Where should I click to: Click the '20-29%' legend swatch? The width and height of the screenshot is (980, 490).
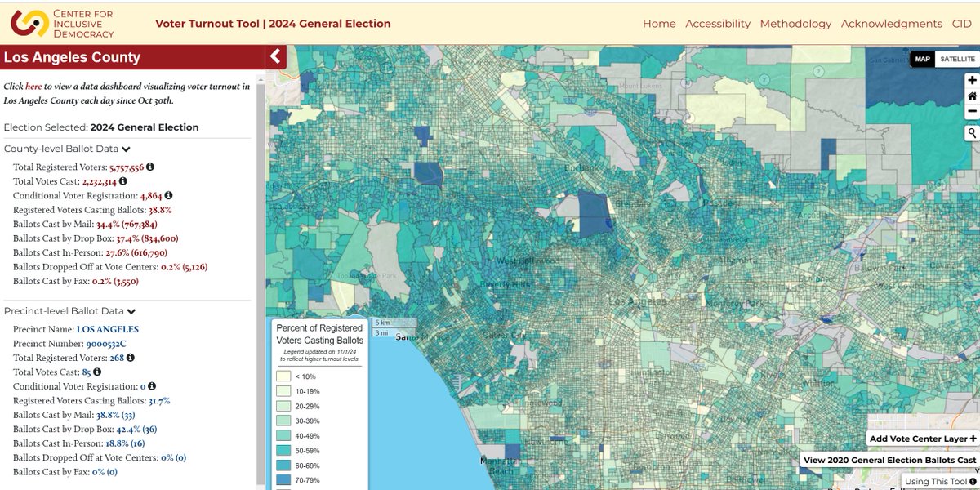coord(283,406)
